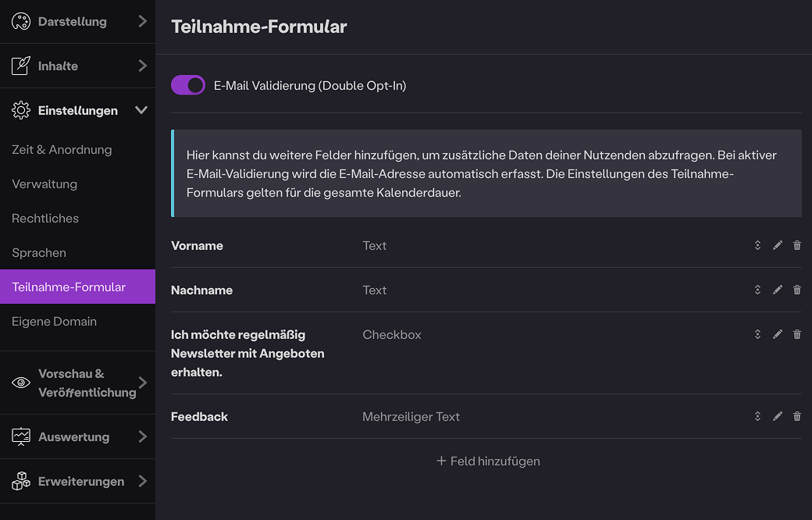Collapse the Einstellungen section chevron
This screenshot has width=812, height=520.
coord(141,111)
